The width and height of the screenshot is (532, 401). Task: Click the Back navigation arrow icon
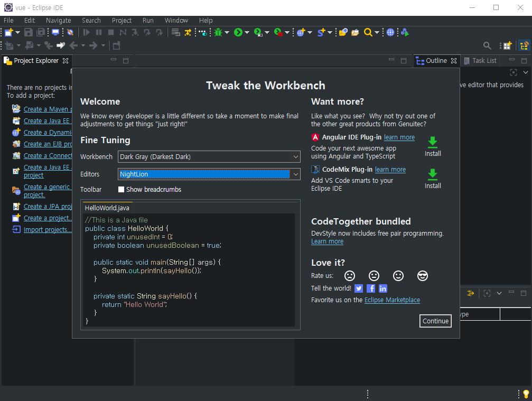pos(73,45)
